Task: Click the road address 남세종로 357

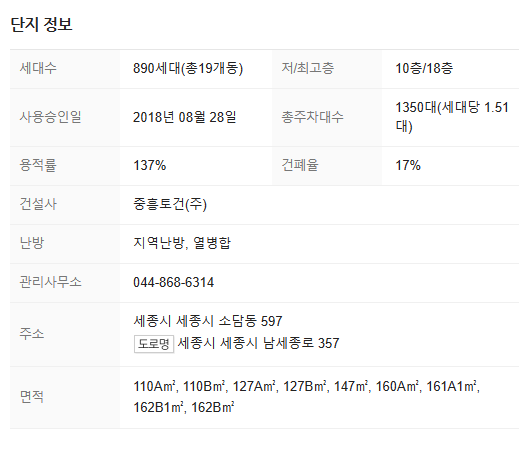Action: (258, 343)
